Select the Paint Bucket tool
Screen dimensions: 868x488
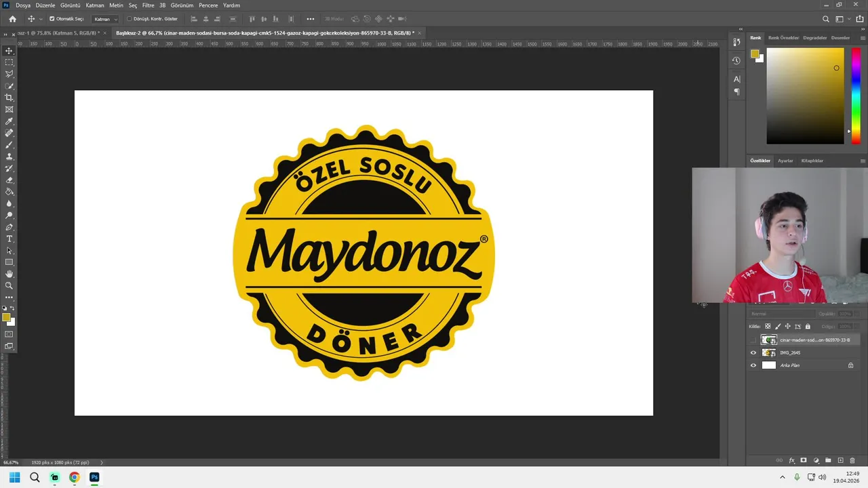[x=9, y=192]
